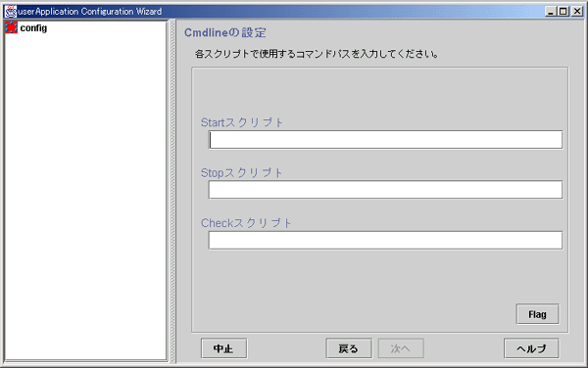Click the userApplication Configuration Wizard title
Screen dimensions: 588x368
click(x=90, y=11)
